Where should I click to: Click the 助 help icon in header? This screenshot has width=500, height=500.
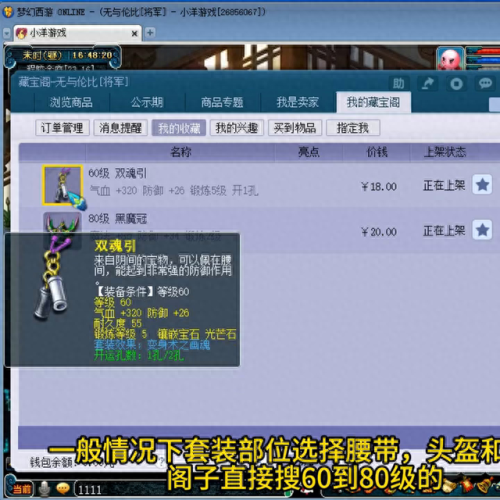pyautogui.click(x=398, y=83)
